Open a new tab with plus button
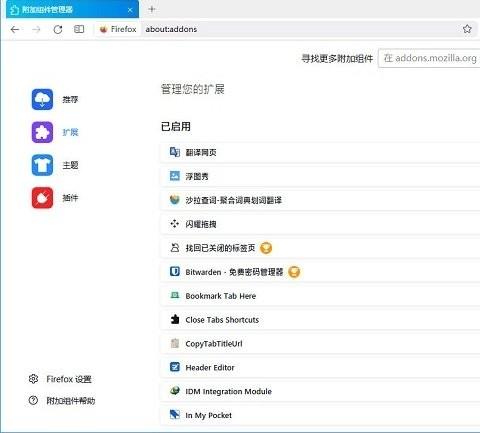The image size is (480, 433). [x=152, y=9]
